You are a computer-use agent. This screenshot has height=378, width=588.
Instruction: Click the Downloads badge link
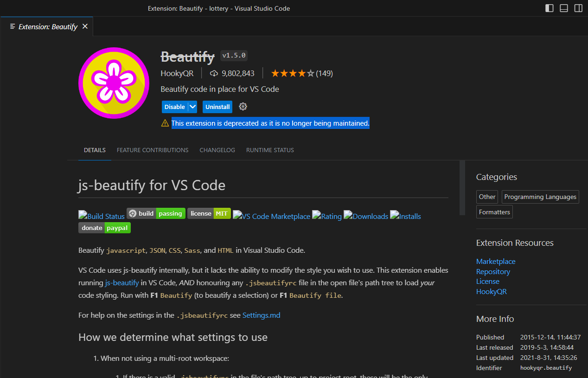pos(366,216)
